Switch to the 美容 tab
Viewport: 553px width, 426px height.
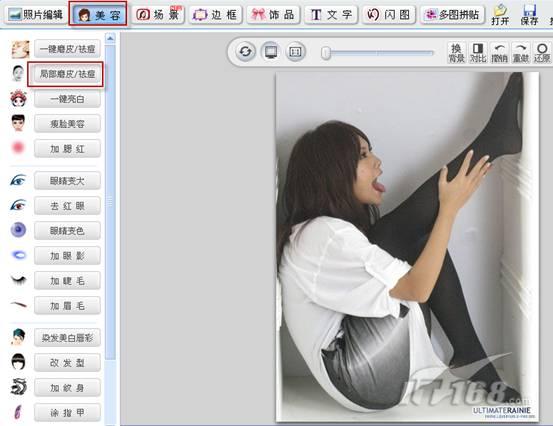(x=98, y=14)
